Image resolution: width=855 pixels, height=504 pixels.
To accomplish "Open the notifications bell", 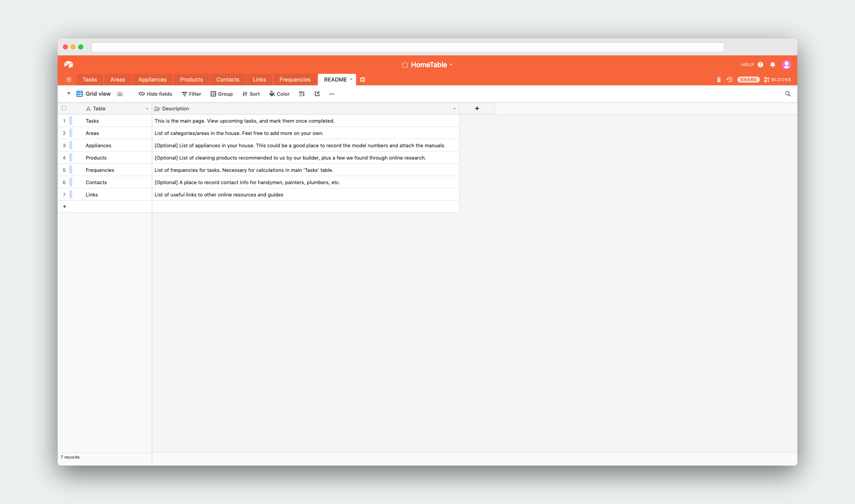I will pos(773,65).
